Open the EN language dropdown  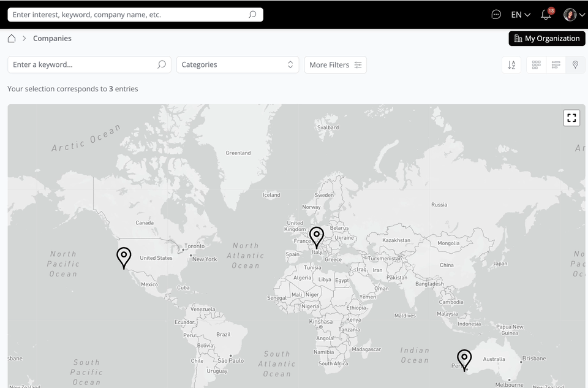(521, 15)
